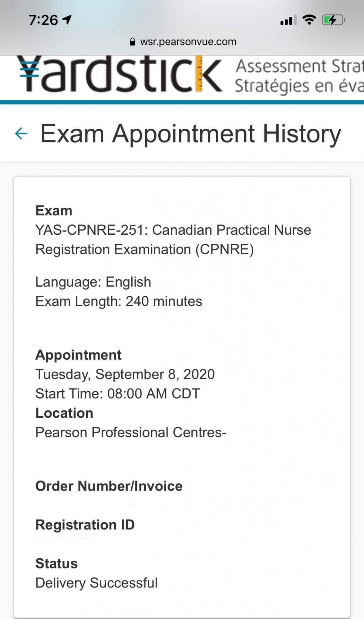Tap the Pearson Professional Centres location text
Image resolution: width=364 pixels, height=619 pixels.
tap(131, 432)
